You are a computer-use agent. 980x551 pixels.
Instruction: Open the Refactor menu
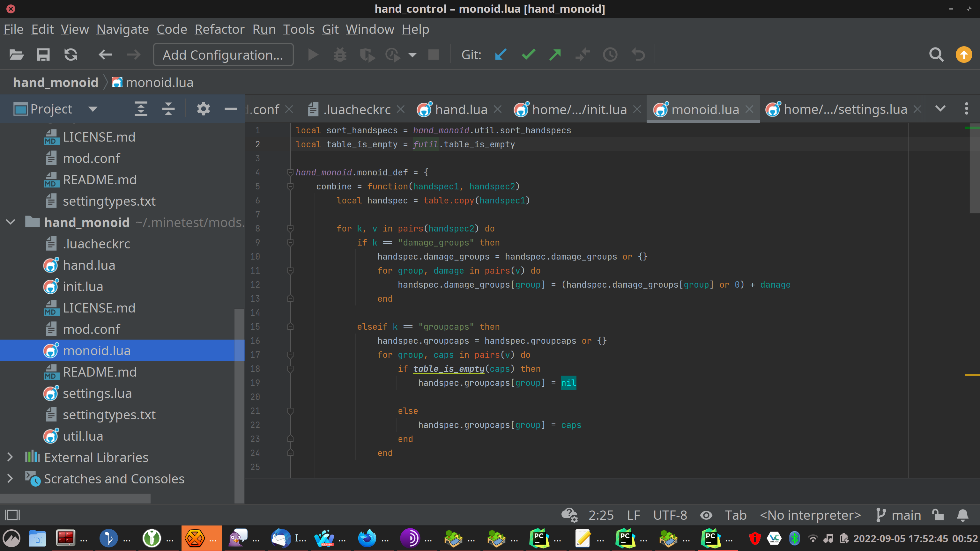[219, 29]
